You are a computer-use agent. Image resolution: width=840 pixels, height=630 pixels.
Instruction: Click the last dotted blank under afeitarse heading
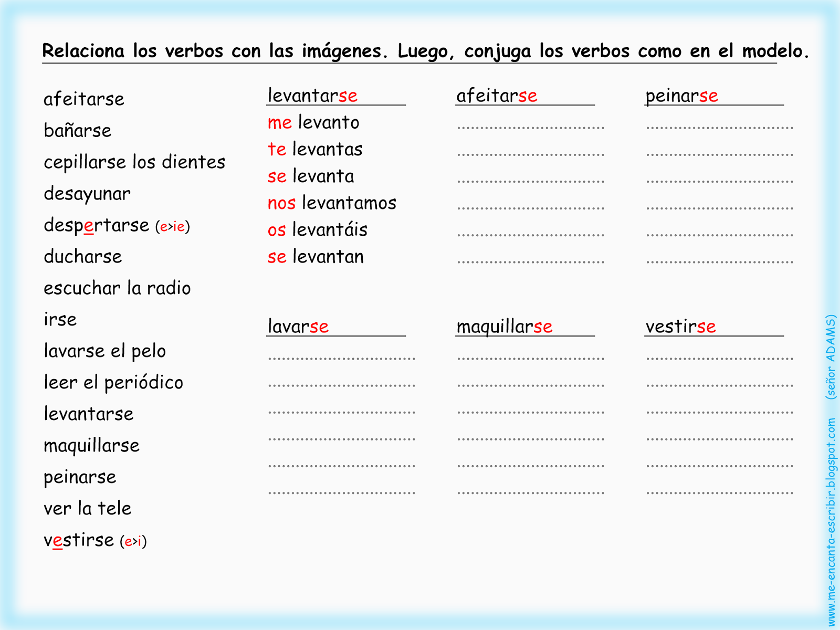click(531, 261)
